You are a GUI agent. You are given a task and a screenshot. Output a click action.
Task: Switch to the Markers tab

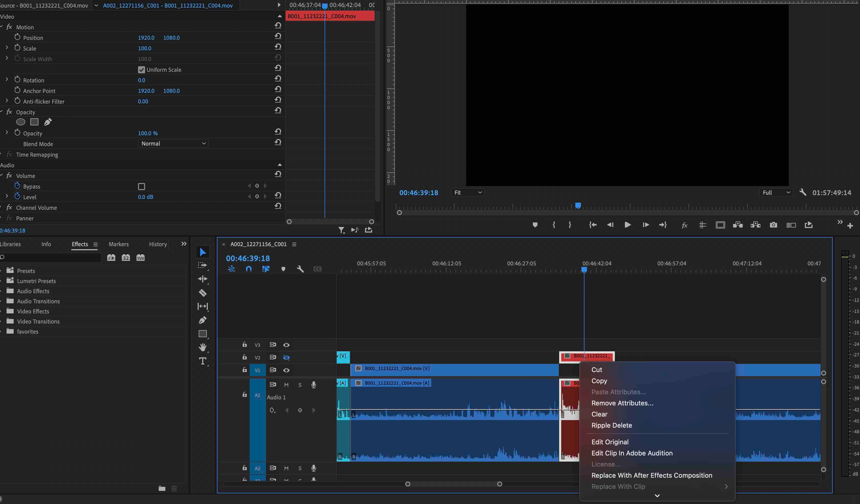tap(118, 244)
